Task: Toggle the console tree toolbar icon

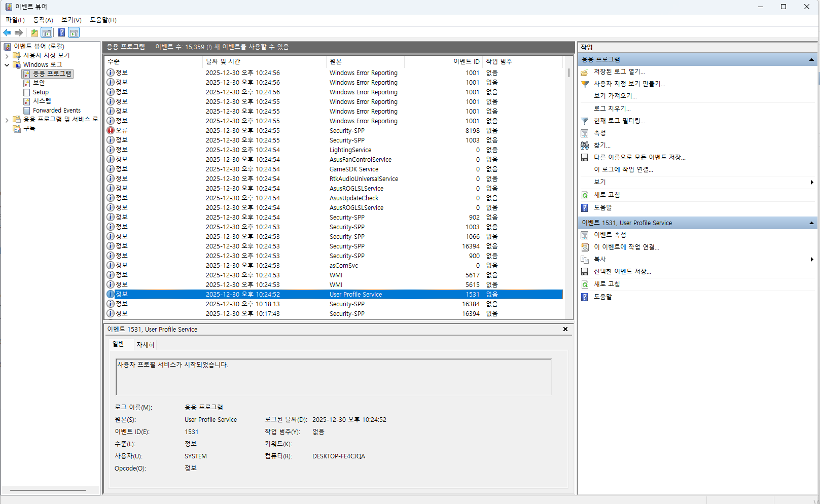Action: click(47, 33)
